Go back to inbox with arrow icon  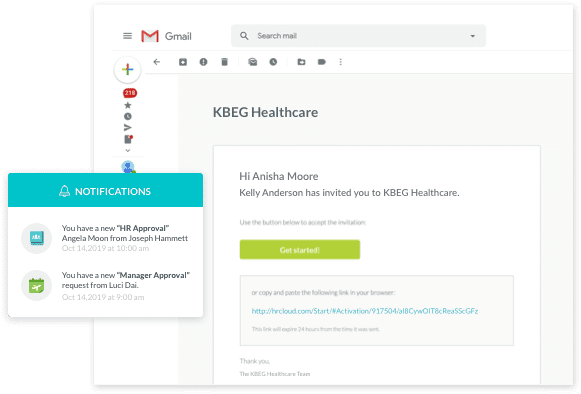pyautogui.click(x=157, y=62)
